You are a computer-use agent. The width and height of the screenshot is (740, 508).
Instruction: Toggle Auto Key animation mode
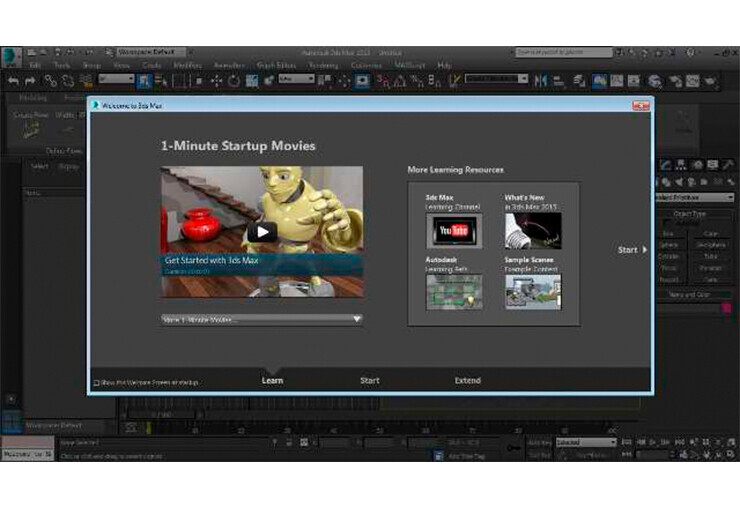(539, 443)
